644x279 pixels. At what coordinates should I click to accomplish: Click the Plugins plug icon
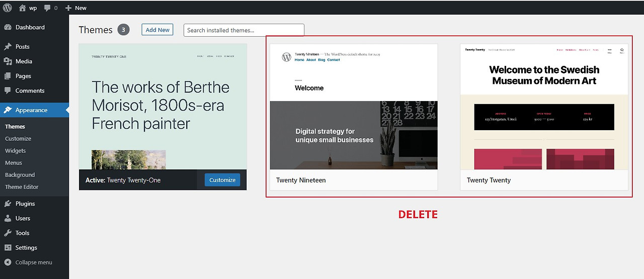8,204
